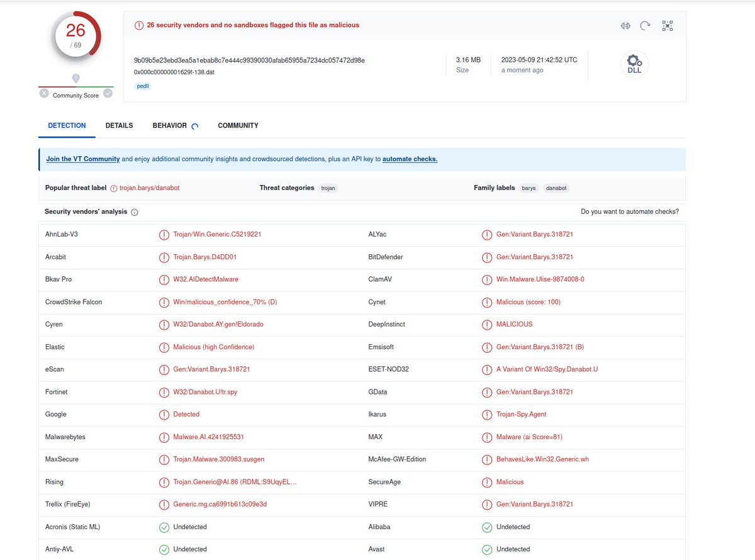Image resolution: width=755 pixels, height=560 pixels.
Task: Click the BehavesLike.Win32.Generic.wh detection
Action: click(x=542, y=459)
